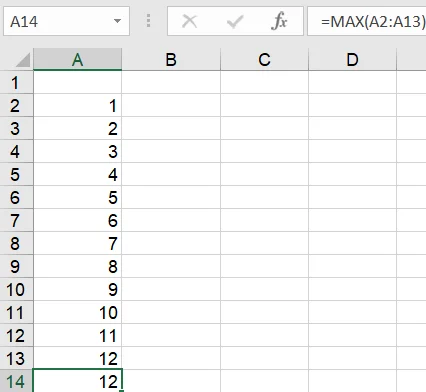Select row 7 header
This screenshot has width=426, height=392.
pos(16,220)
